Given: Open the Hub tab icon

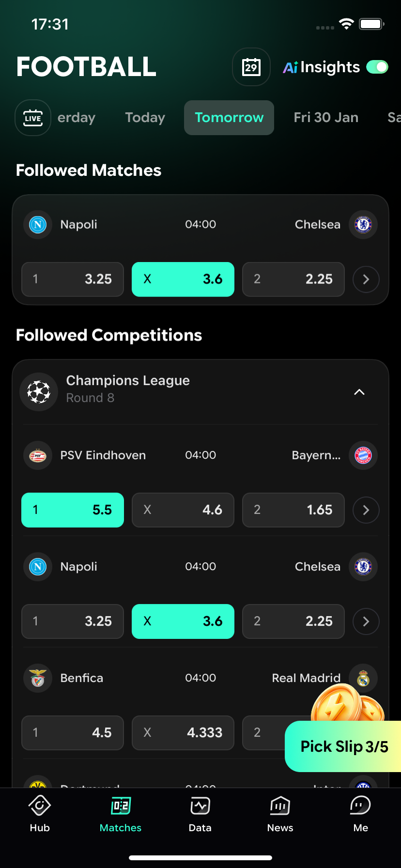Looking at the screenshot, I should [40, 806].
